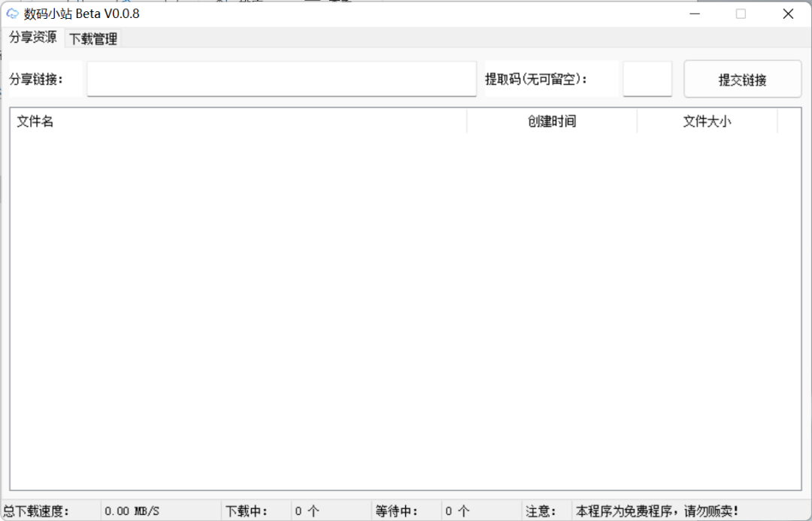
Task: Click the 等待中: status label
Action: pos(397,511)
